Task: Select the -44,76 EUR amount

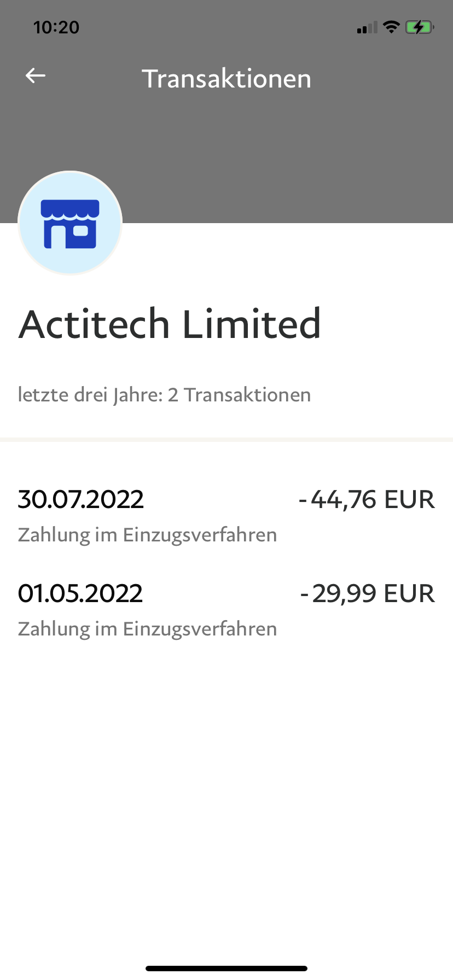Action: [367, 499]
